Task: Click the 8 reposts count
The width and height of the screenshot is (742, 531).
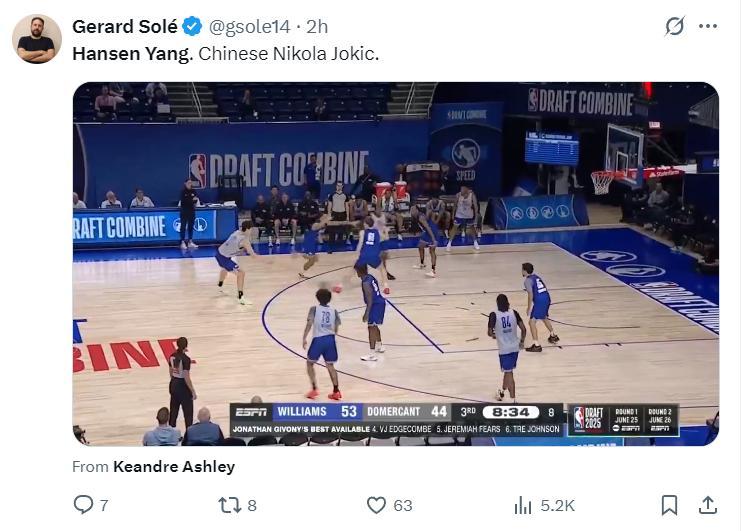Action: click(252, 505)
